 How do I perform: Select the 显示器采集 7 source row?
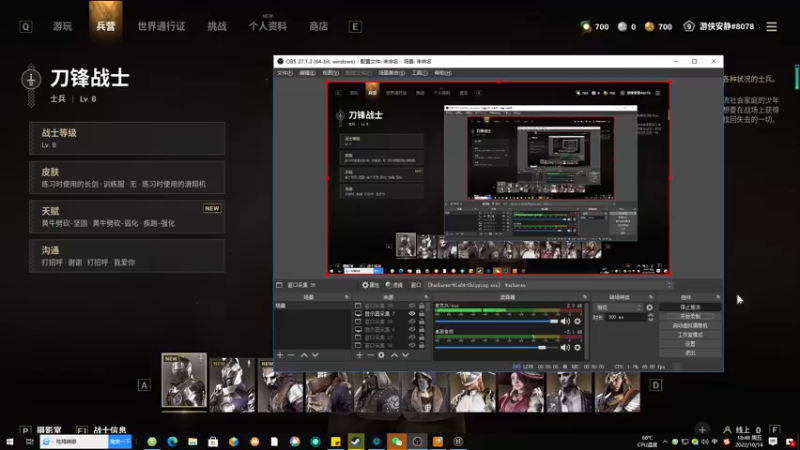(390, 314)
